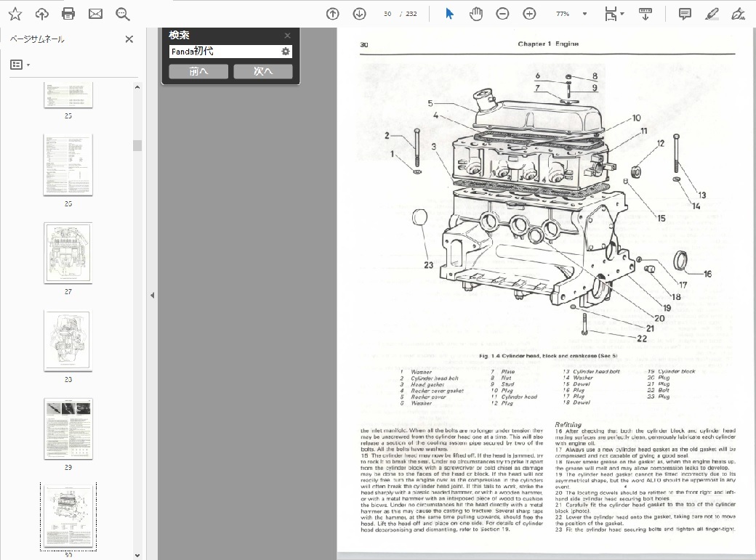
Task: Select the page 30 thumbnail
Action: [68, 516]
